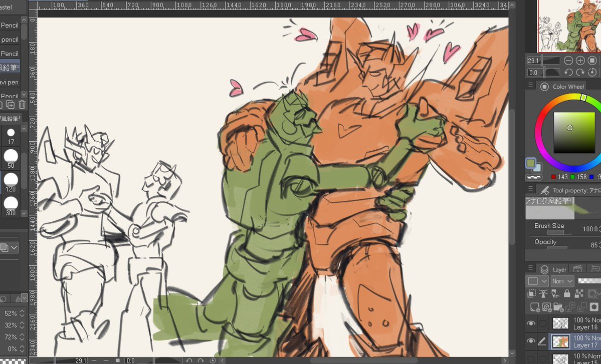
Task: Choose brush size 50 preset
Action: click(11, 159)
